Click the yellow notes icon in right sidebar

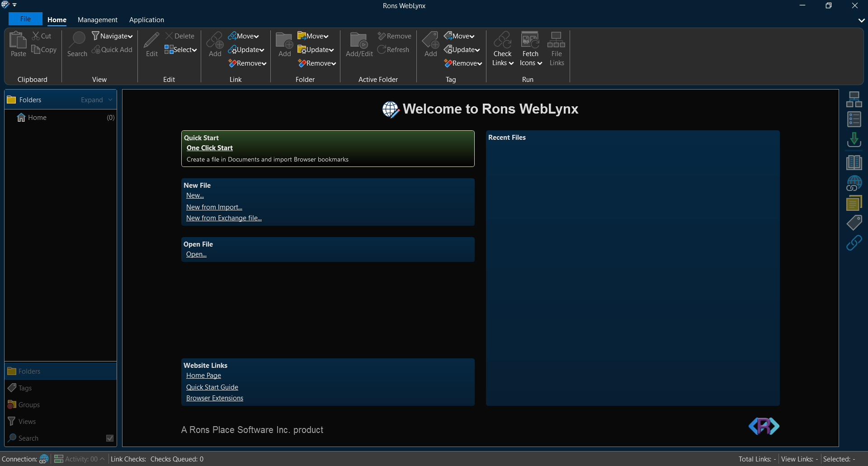[x=854, y=203]
